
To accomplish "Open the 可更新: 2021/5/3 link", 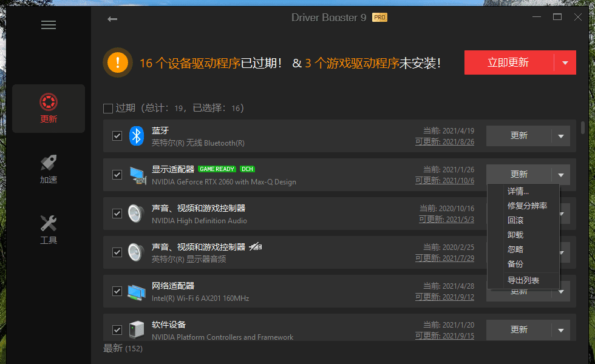I will (446, 220).
